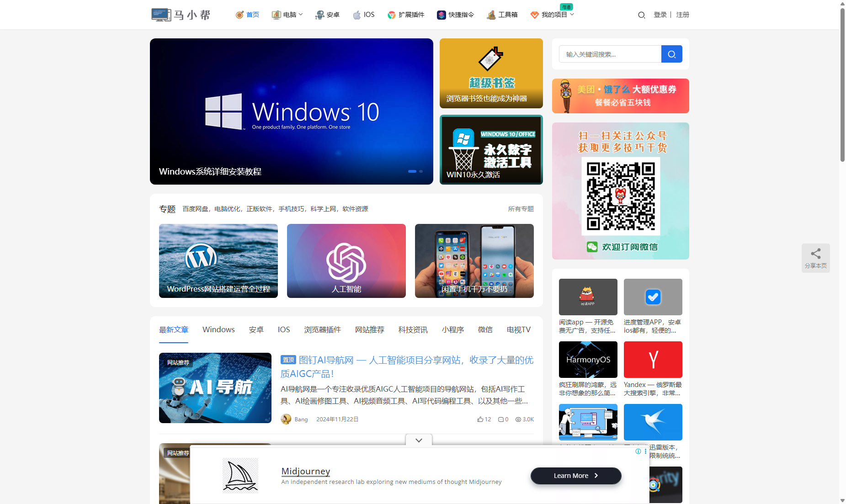The image size is (846, 504).
Task: Click the 注册 register link
Action: 682,15
